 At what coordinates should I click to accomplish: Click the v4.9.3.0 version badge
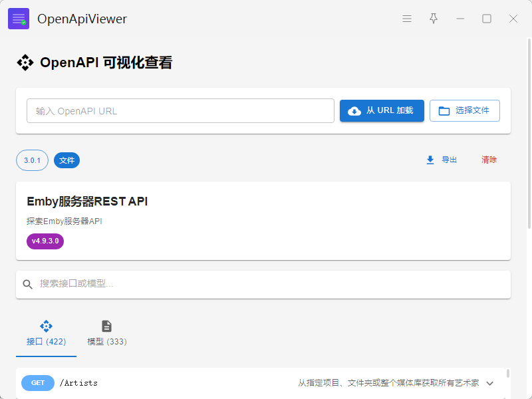point(45,240)
